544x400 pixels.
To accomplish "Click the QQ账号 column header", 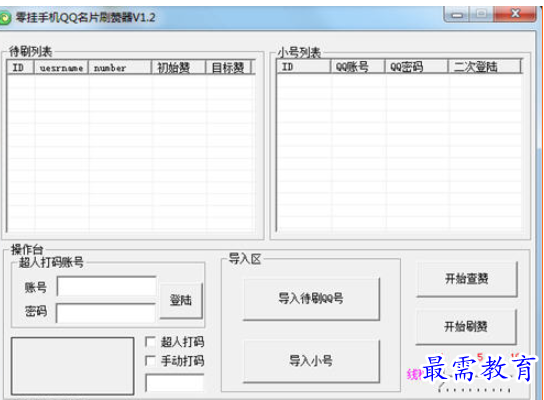I will tap(357, 66).
